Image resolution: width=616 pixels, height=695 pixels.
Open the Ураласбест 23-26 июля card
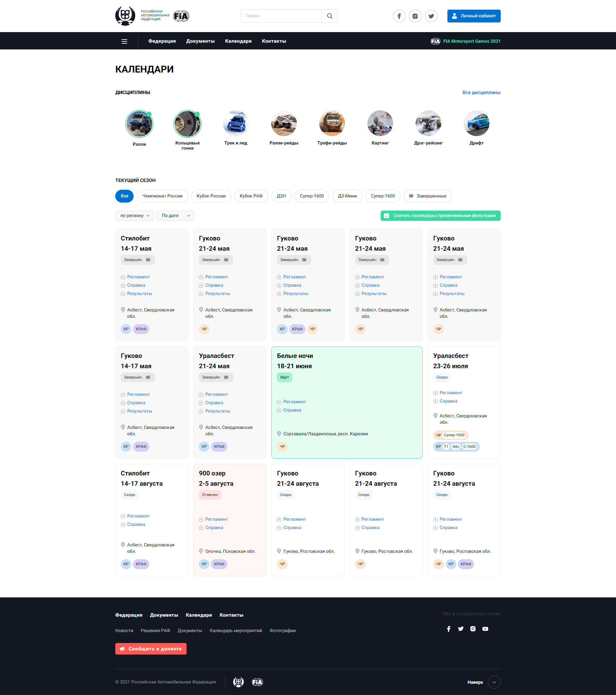pyautogui.click(x=464, y=403)
